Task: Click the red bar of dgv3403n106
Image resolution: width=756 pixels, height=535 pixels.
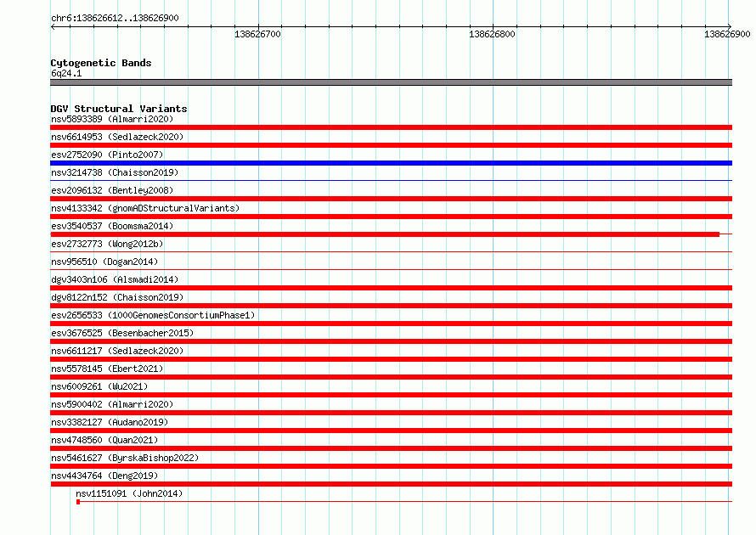Action: click(x=391, y=288)
